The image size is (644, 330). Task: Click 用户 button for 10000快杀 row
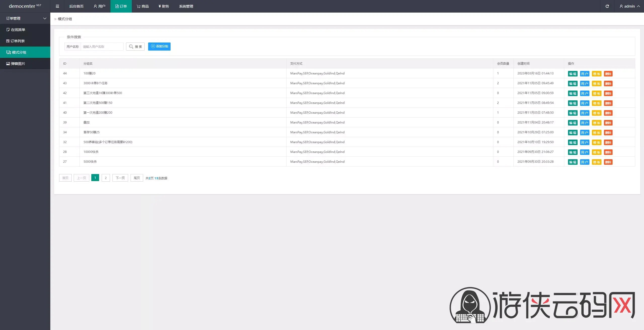[585, 152]
